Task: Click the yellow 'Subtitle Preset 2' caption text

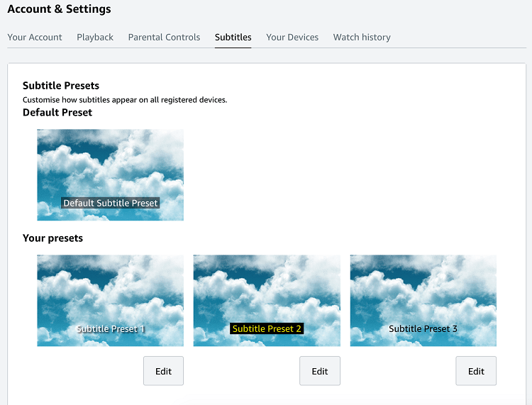Action: (x=267, y=329)
